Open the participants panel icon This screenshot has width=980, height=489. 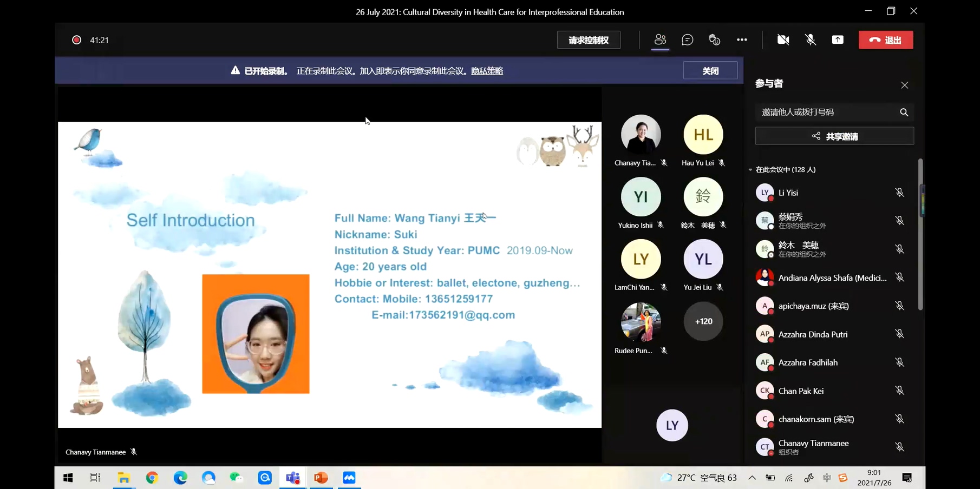click(660, 39)
